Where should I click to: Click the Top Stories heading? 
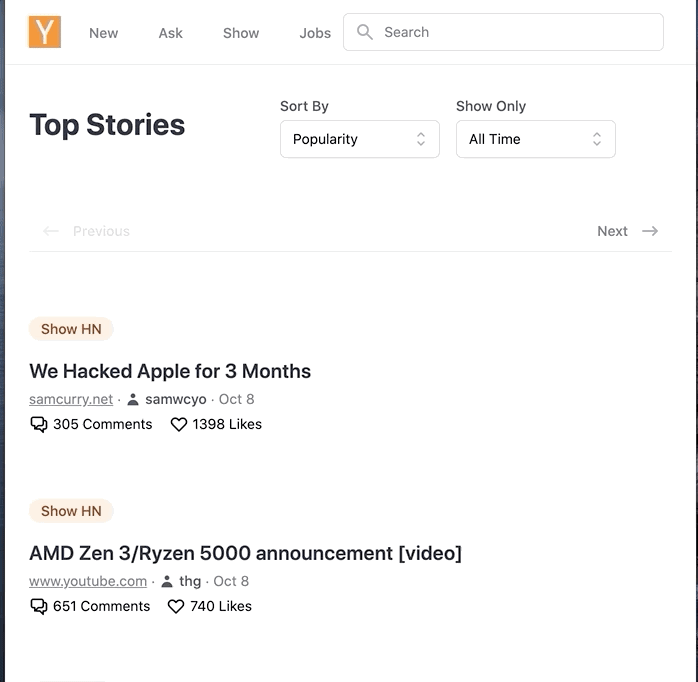pos(107,125)
